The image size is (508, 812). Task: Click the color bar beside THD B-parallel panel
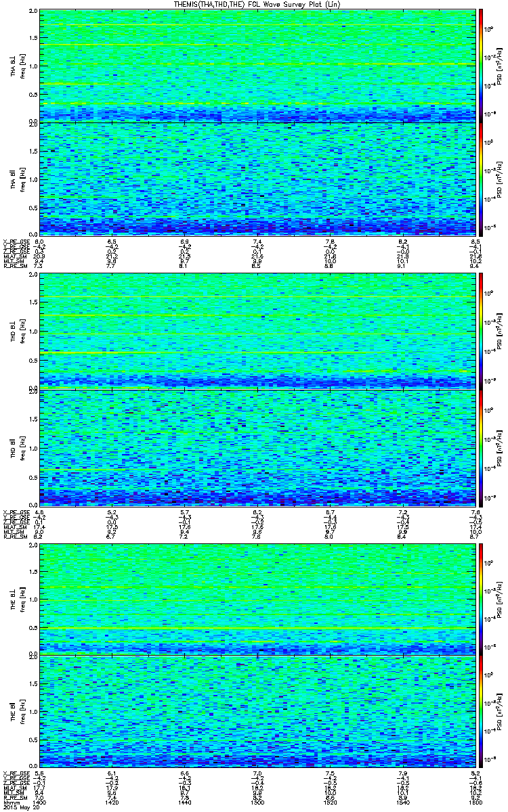(482, 447)
